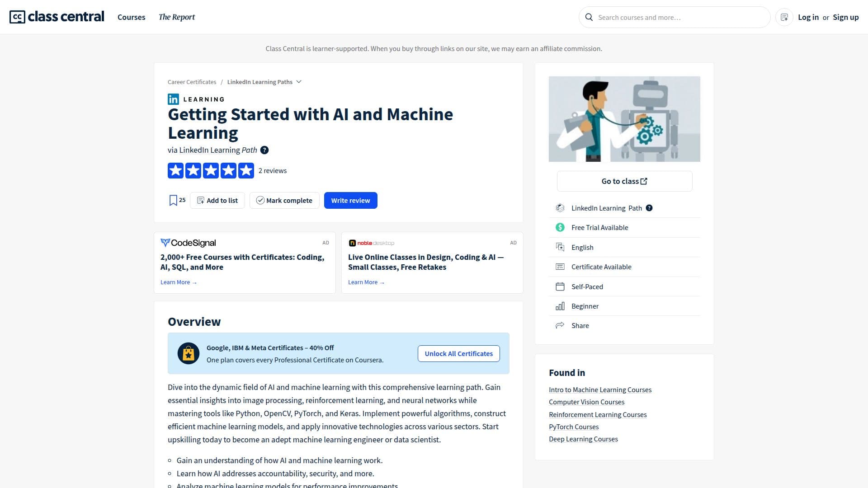Click the LinkedIn Learning provider link under title
Viewport: 868px width, 488px height.
209,150
